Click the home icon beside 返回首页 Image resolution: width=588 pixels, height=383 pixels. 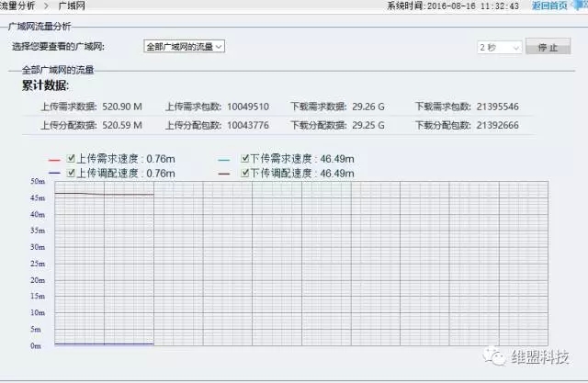click(581, 6)
